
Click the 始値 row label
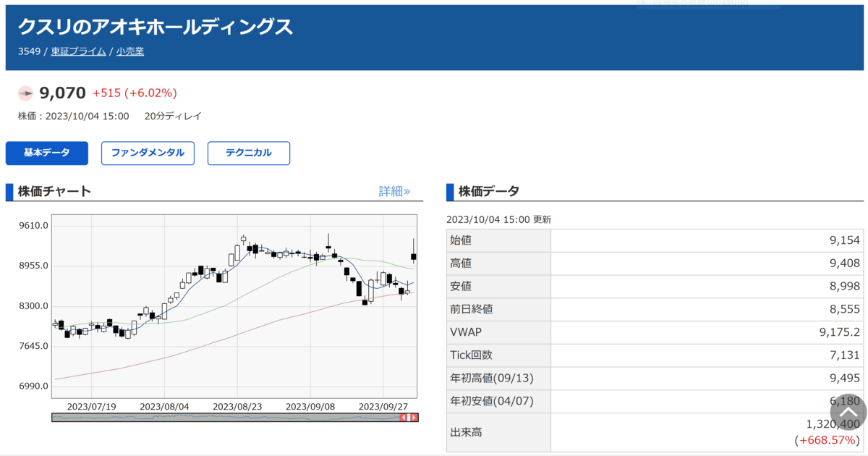[461, 240]
